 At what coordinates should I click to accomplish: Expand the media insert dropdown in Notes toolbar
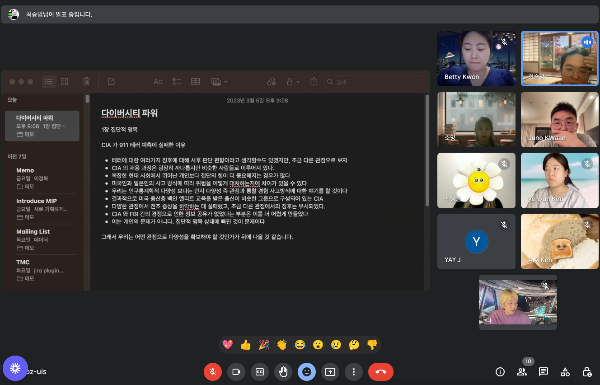219,82
